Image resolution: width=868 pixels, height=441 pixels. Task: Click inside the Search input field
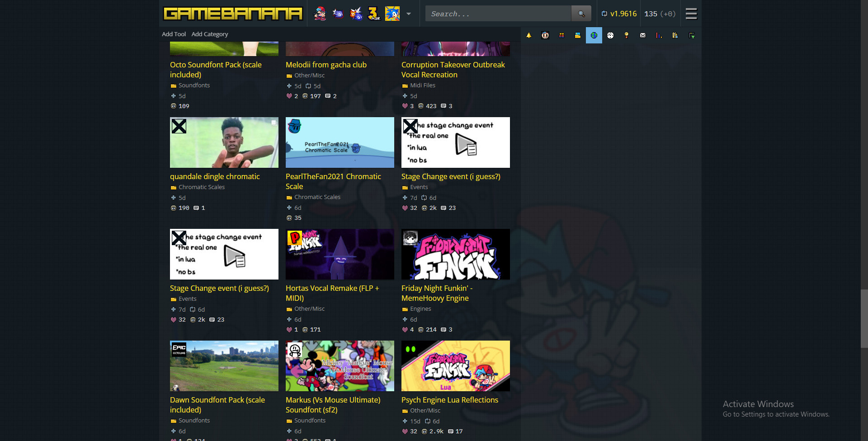[497, 13]
